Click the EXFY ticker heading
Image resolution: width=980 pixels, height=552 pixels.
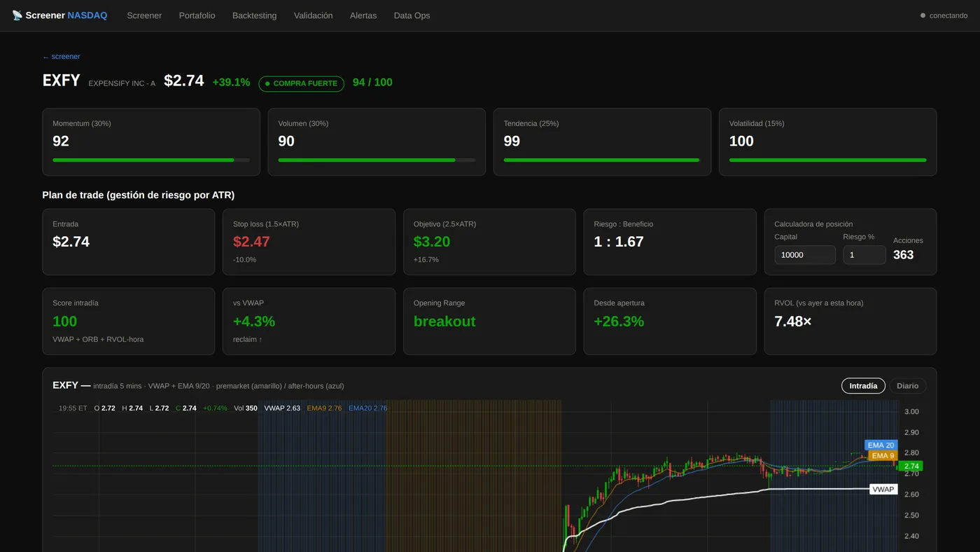[62, 81]
